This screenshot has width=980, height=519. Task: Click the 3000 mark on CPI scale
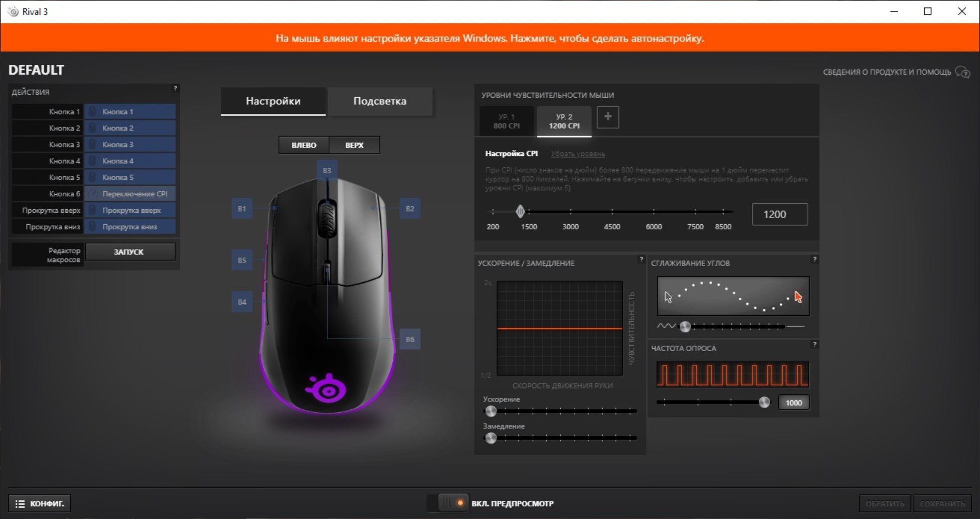[x=571, y=227]
